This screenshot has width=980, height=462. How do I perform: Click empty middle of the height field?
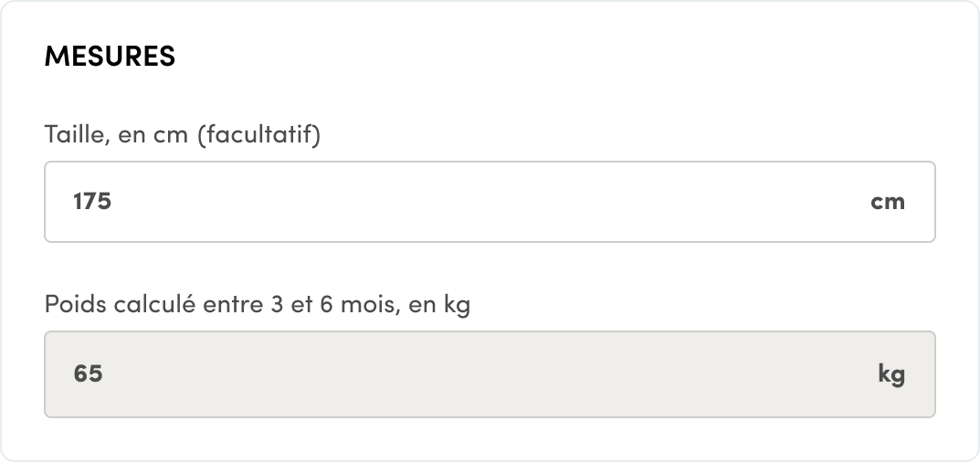(x=490, y=202)
